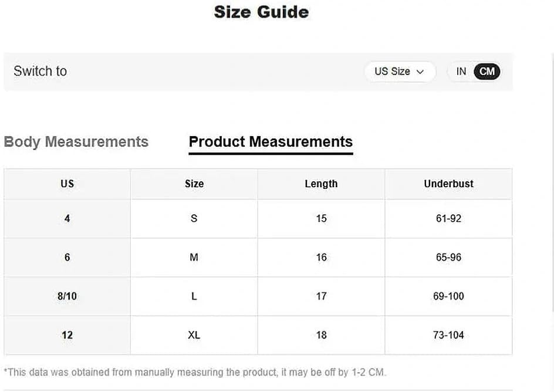Select the size M cell
This screenshot has width=554, height=392.
(x=194, y=258)
